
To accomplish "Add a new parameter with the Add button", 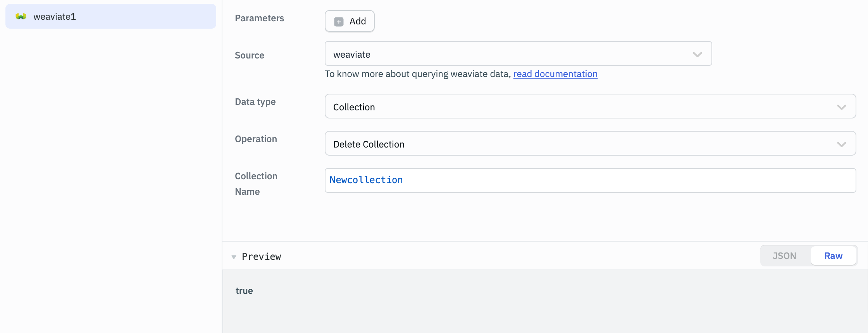I will (350, 21).
